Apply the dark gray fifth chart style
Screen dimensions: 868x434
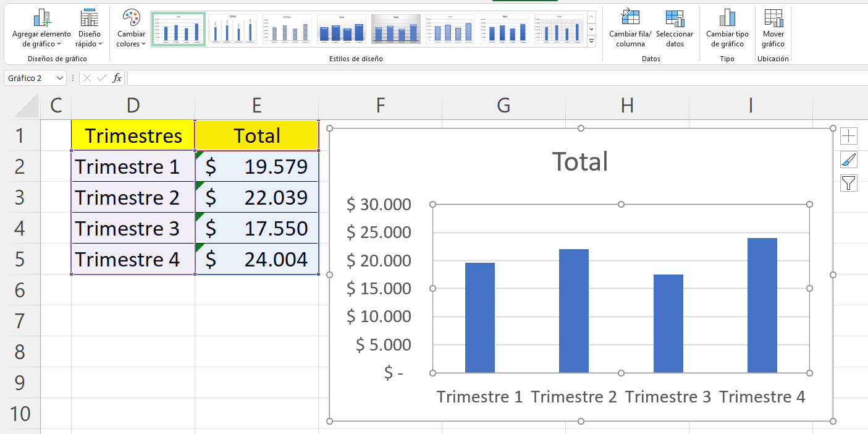[x=396, y=28]
